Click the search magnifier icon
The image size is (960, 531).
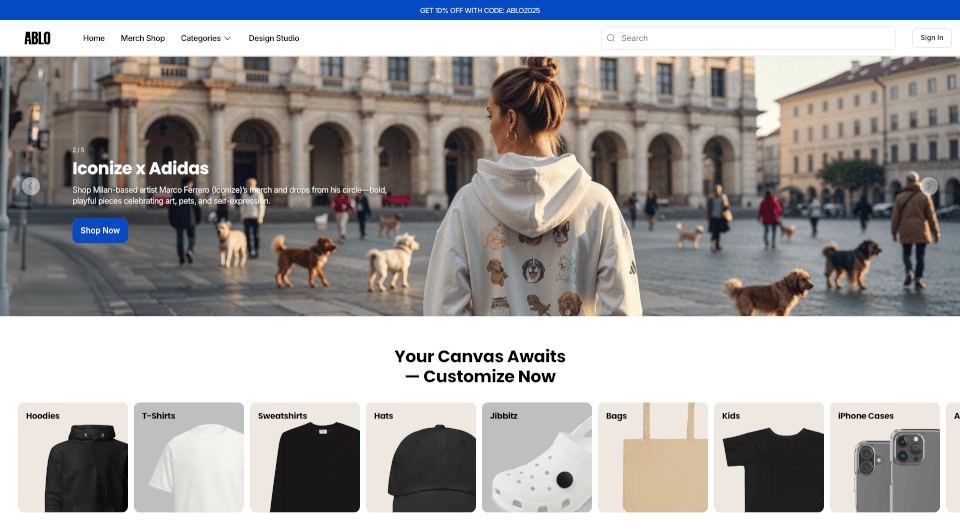point(611,38)
